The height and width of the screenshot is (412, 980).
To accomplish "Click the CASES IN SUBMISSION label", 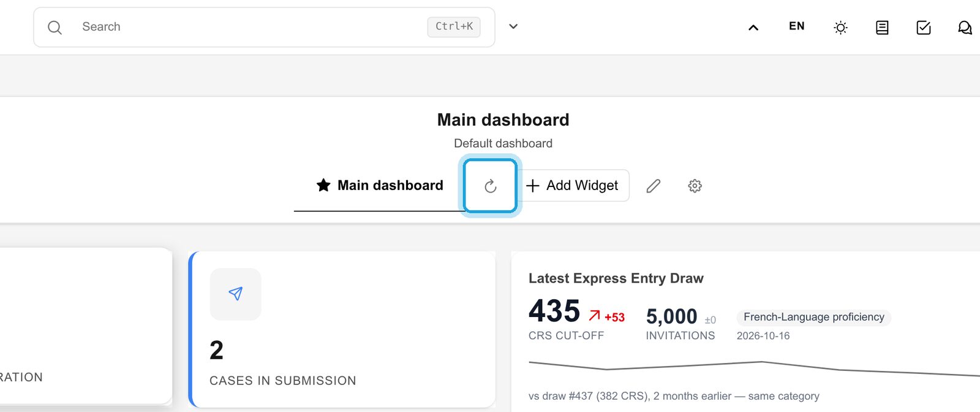I will (x=283, y=381).
